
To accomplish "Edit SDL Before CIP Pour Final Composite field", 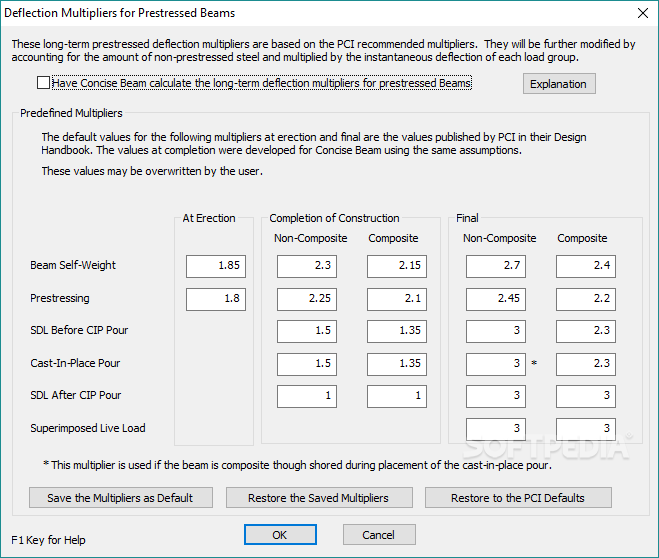I will (586, 331).
